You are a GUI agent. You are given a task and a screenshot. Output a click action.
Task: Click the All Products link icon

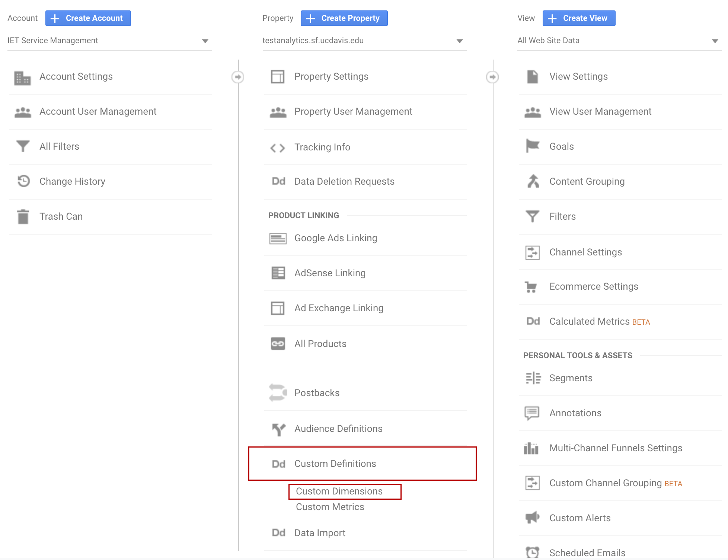pos(278,344)
